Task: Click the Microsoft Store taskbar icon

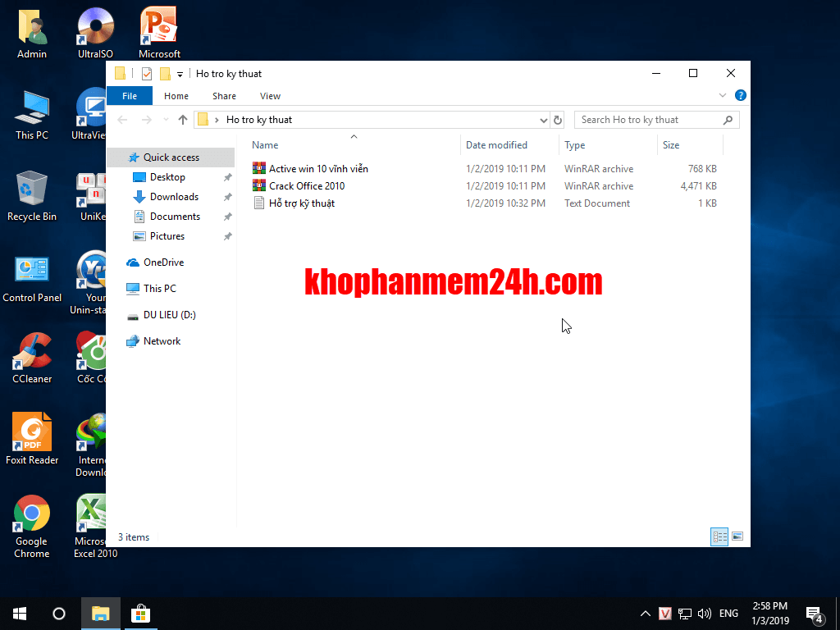Action: pyautogui.click(x=140, y=613)
